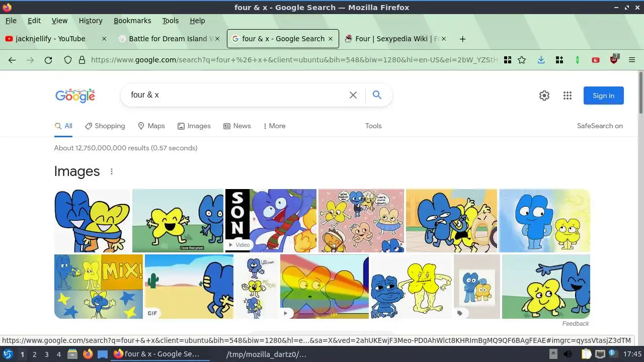Click the URL address bar
Image resolution: width=644 pixels, height=362 pixels.
[294, 60]
